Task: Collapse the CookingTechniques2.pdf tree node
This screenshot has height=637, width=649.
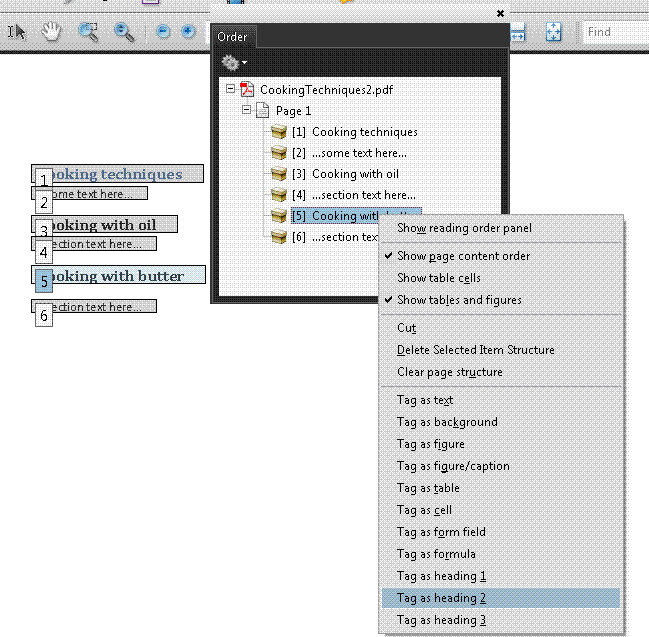Action: 231,89
